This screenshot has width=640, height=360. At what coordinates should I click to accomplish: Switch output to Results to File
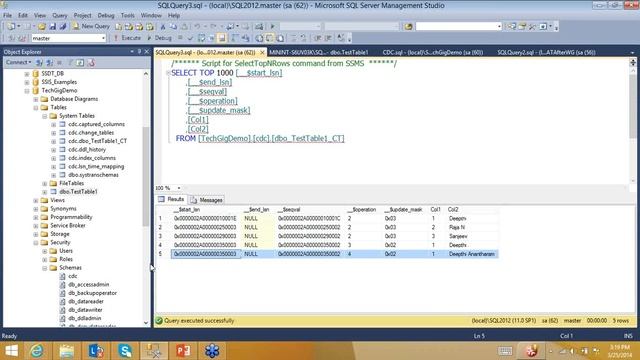pos(280,38)
